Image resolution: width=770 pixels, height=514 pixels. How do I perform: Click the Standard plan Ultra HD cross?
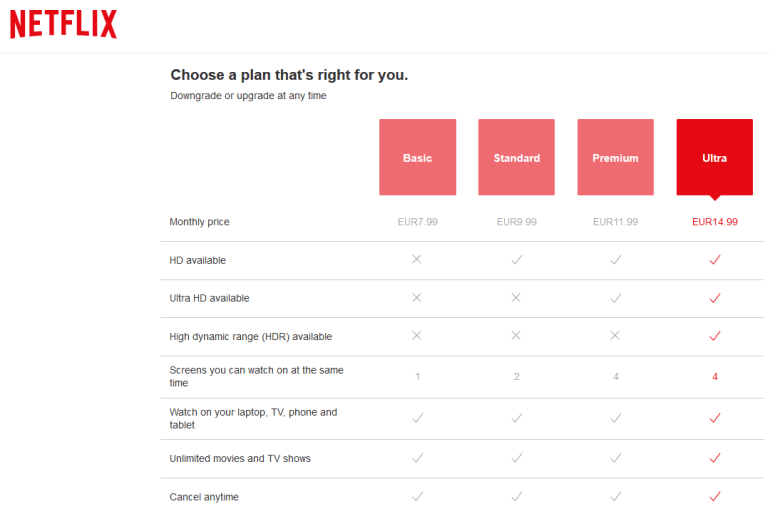pos(516,298)
